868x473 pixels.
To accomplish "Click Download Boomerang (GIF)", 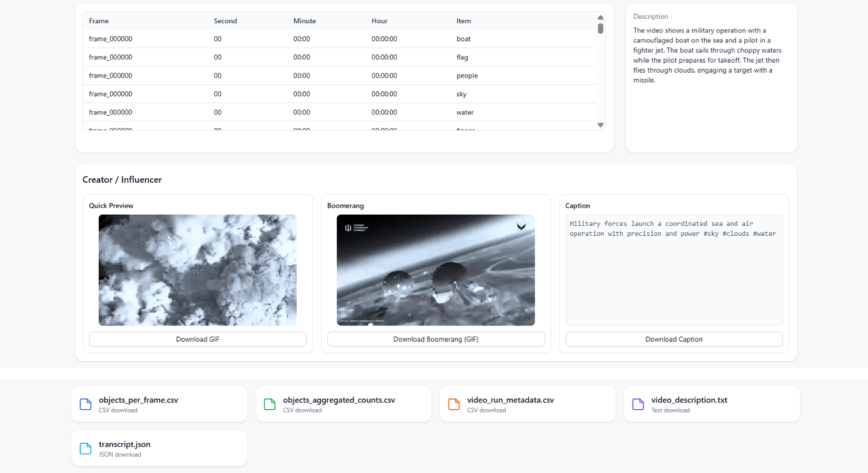I will (436, 338).
